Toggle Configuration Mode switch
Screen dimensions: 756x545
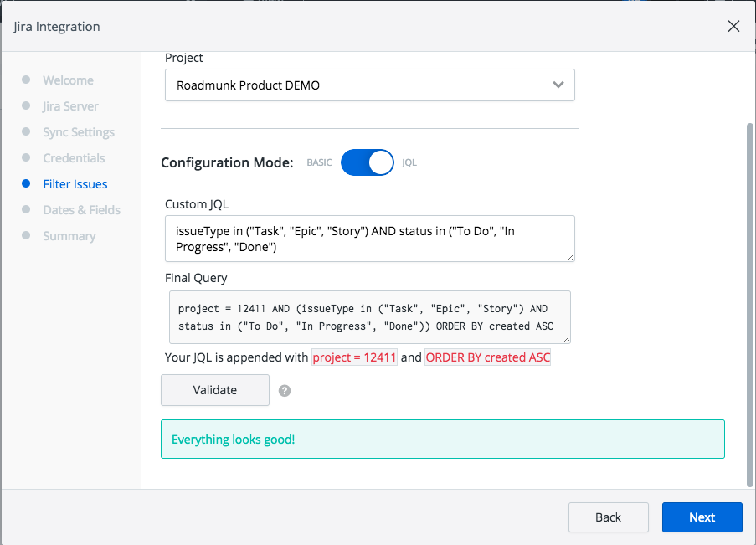[367, 162]
